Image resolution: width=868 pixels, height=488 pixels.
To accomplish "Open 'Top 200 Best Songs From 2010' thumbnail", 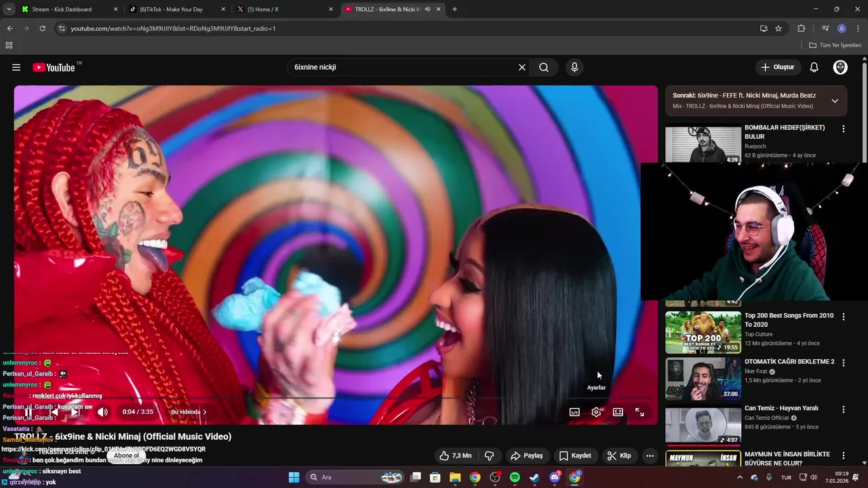I will pos(703,332).
